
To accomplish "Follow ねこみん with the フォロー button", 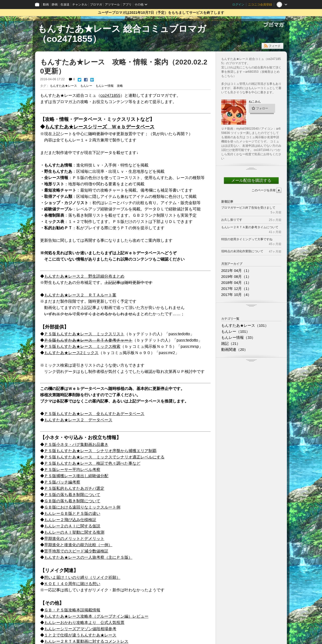I will click(x=262, y=108).
